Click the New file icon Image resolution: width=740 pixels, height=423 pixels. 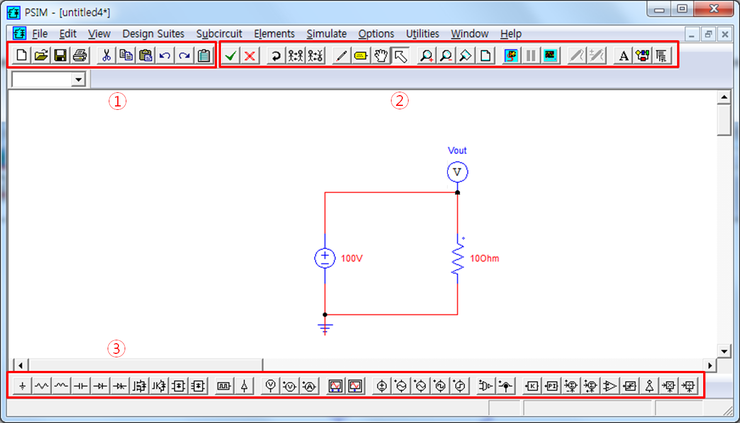pyautogui.click(x=22, y=55)
